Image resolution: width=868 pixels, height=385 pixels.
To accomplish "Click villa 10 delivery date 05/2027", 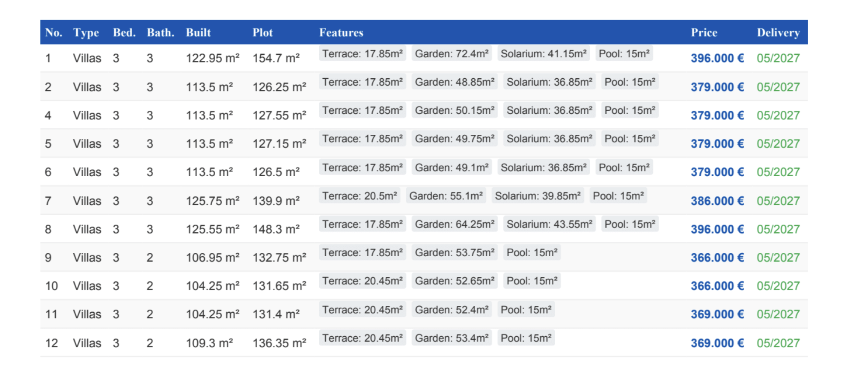I will tap(778, 286).
